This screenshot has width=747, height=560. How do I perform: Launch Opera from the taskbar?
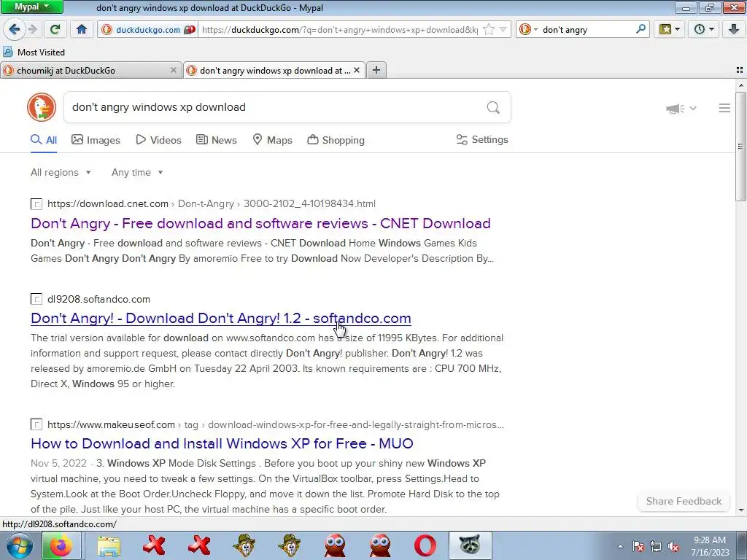pos(425,545)
